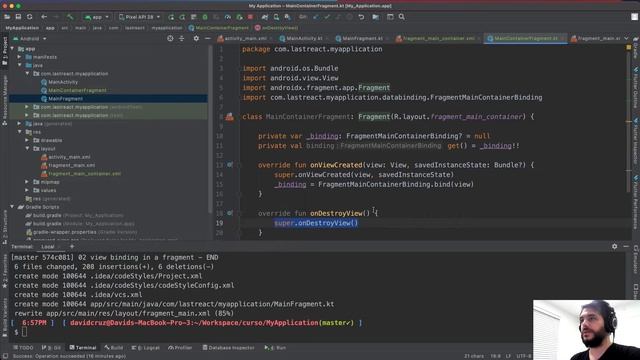The image size is (640, 360).
Task: Click MainContainerFragment breadcrumb item
Action: (x=219, y=28)
